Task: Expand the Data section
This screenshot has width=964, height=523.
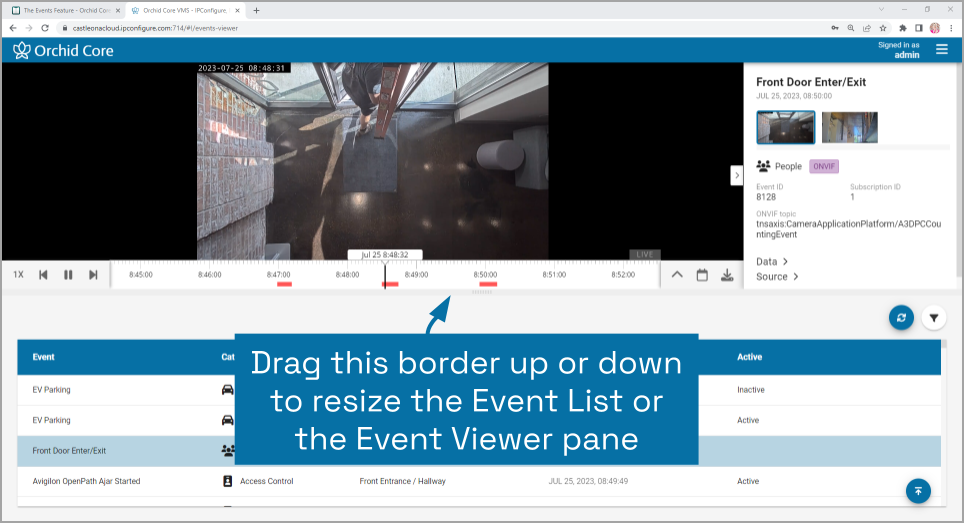Action: [x=772, y=262]
